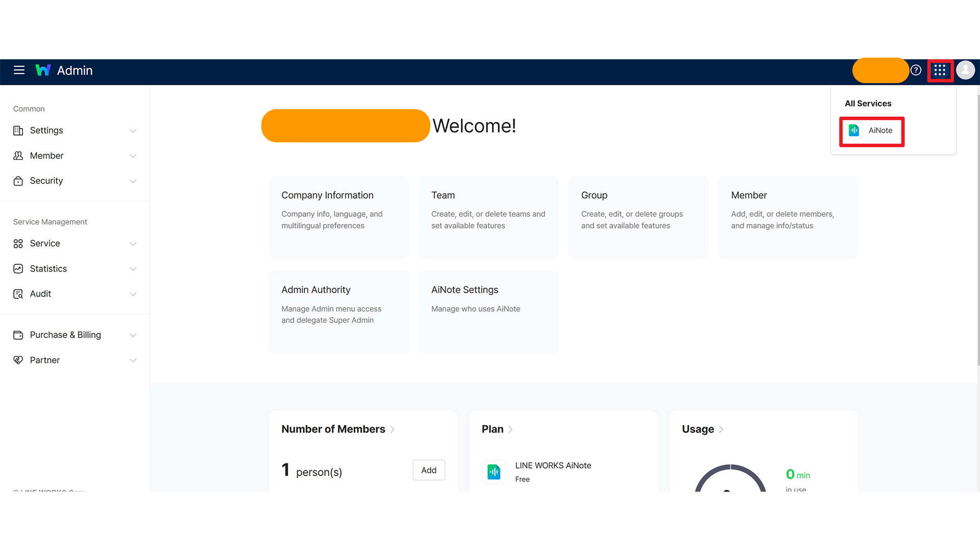Click the Settings building icon in sidebar
Viewport: 980px width, 551px height.
coord(18,131)
